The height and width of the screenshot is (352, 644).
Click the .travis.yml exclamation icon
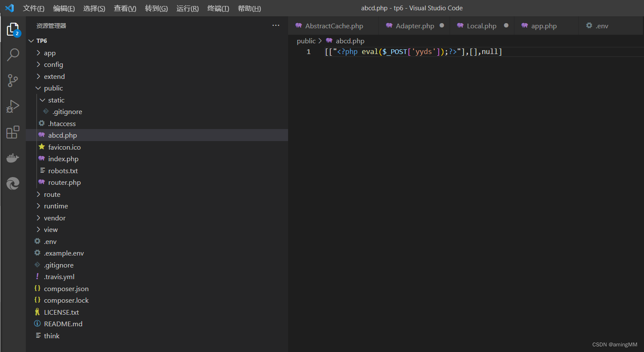click(37, 277)
